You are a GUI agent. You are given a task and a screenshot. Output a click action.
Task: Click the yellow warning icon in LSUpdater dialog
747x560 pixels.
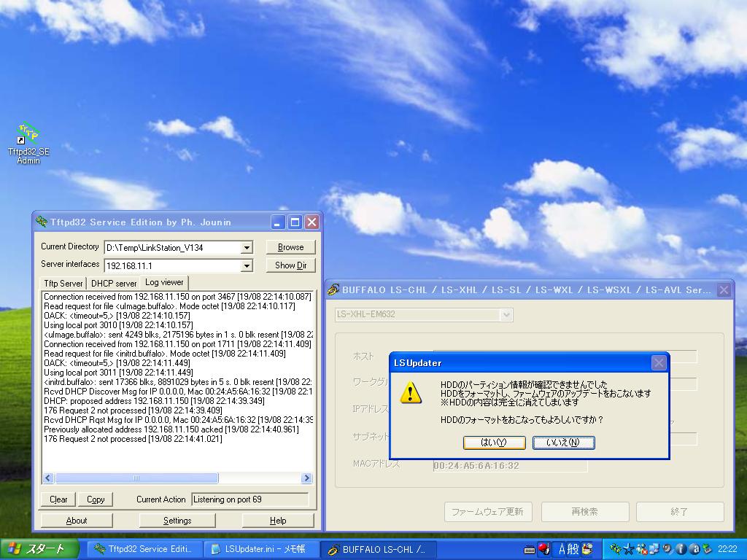410,393
